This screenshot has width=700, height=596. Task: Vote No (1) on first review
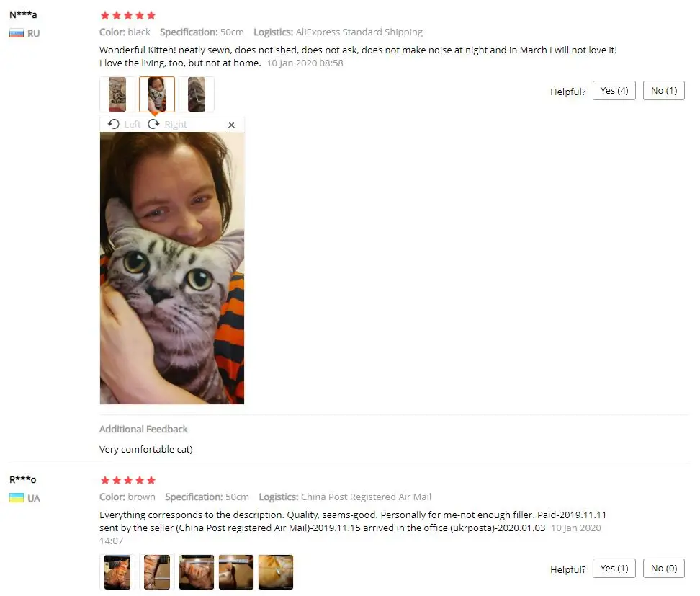(663, 91)
